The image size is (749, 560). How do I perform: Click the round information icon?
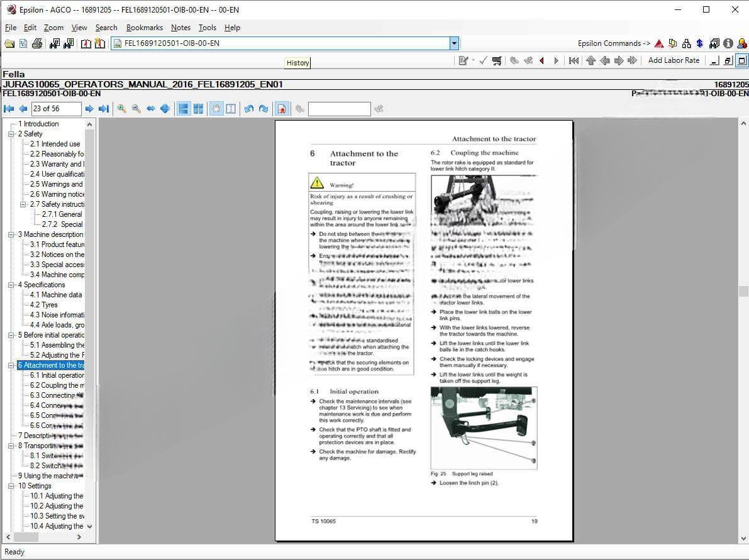point(728,43)
